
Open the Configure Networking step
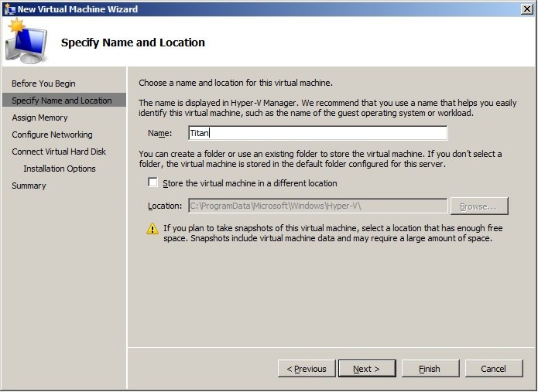52,135
